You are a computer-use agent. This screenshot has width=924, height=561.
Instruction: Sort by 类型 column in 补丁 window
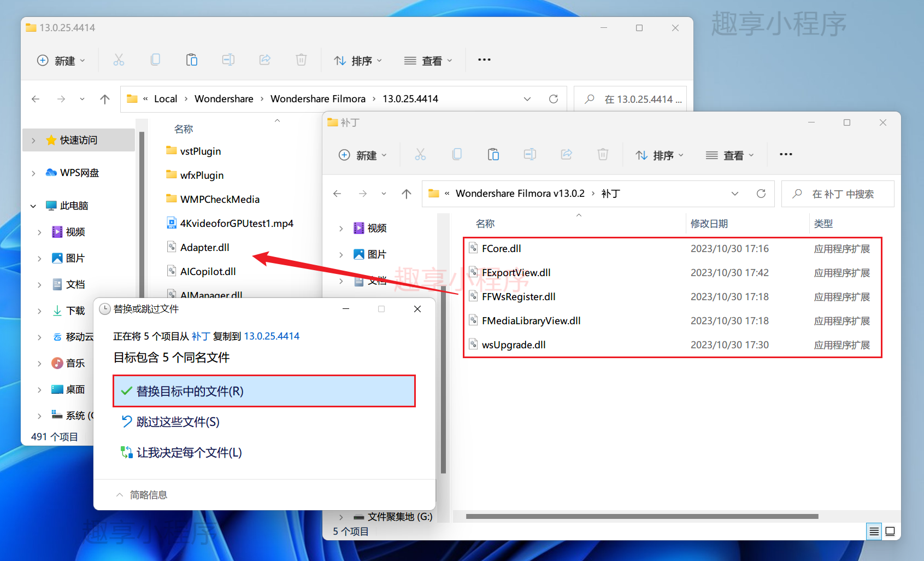(x=823, y=224)
